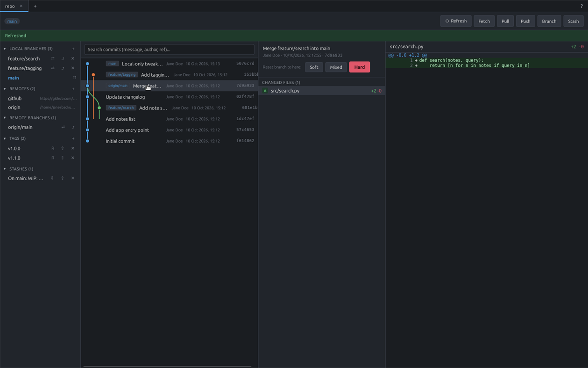
Task: Collapse the Remotes section
Action: point(5,89)
